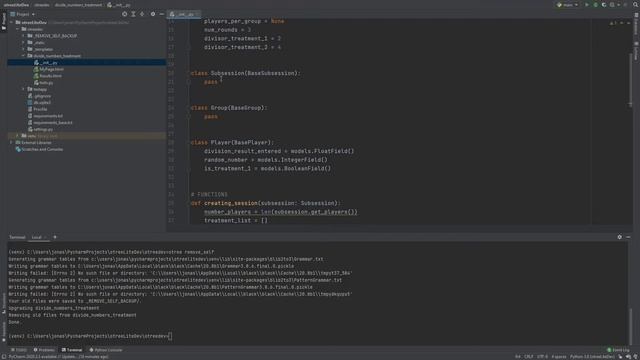This screenshot has height=360, width=640.
Task: Expand the testapp folder
Action: (x=24, y=89)
